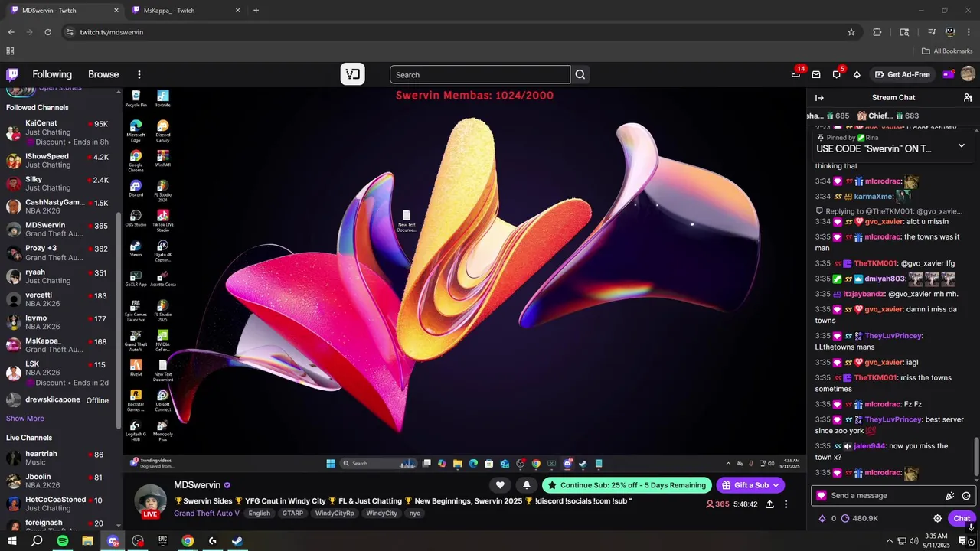
Task: Open the browser extensions puzzle icon
Action: click(x=877, y=32)
